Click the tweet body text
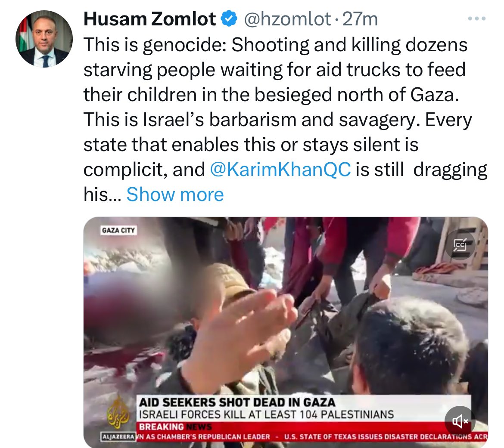The width and height of the screenshot is (504, 448). (x=286, y=119)
